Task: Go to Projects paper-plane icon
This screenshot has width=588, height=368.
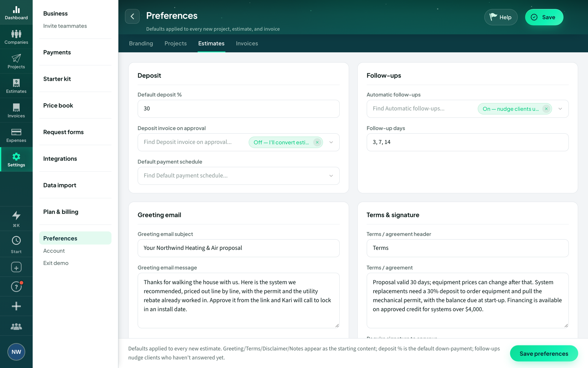Action: [x=16, y=61]
